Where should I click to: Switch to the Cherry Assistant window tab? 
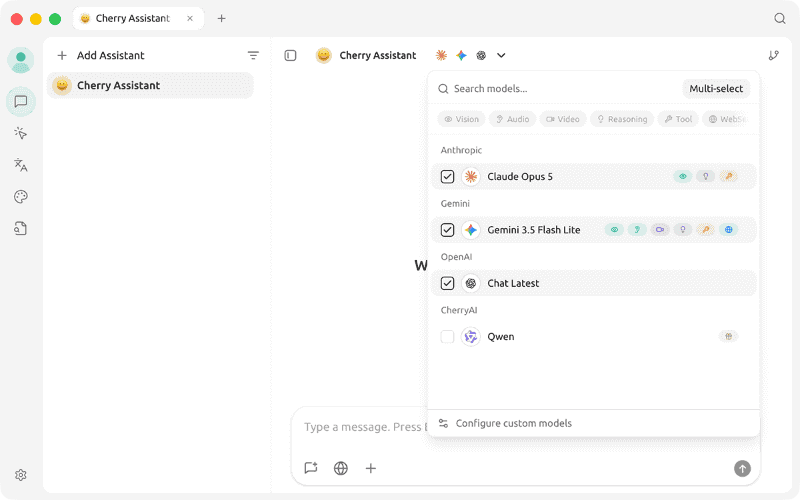tap(138, 18)
